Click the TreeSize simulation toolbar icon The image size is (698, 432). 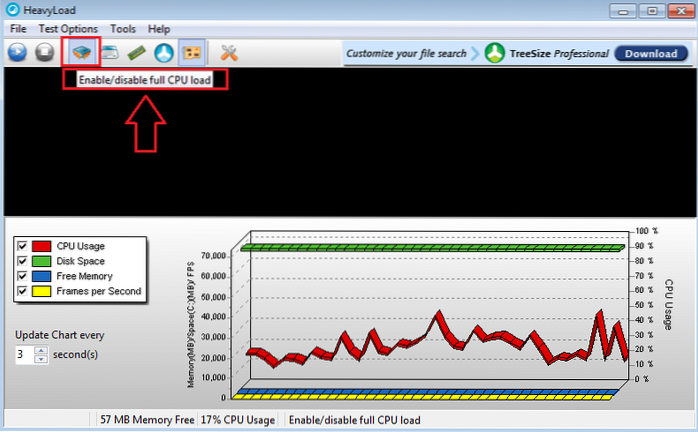point(163,53)
